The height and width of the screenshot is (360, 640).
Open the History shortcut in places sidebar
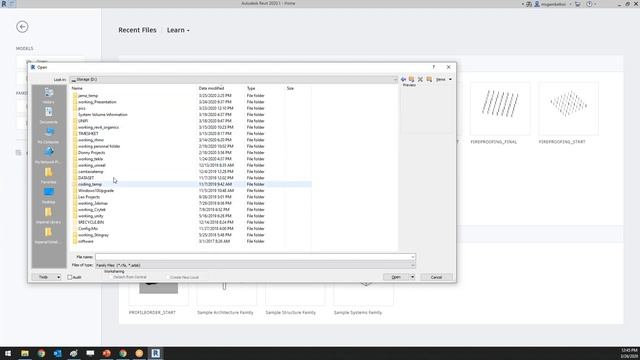tap(49, 95)
